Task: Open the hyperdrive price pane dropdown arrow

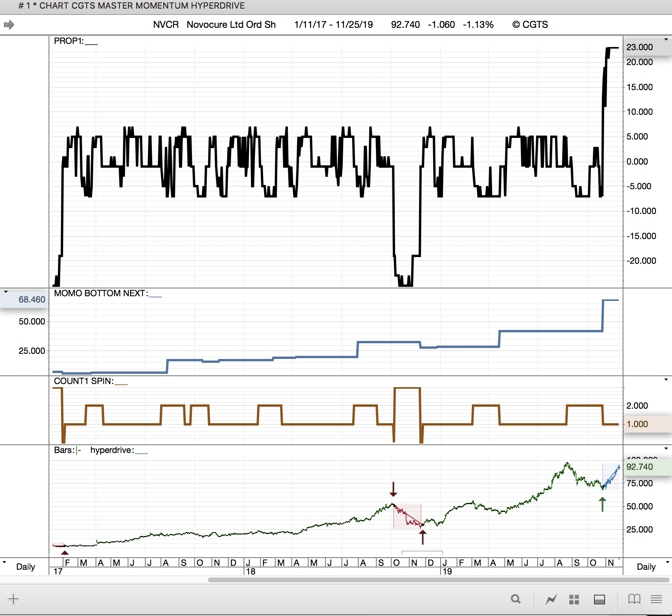Action: pos(666,449)
